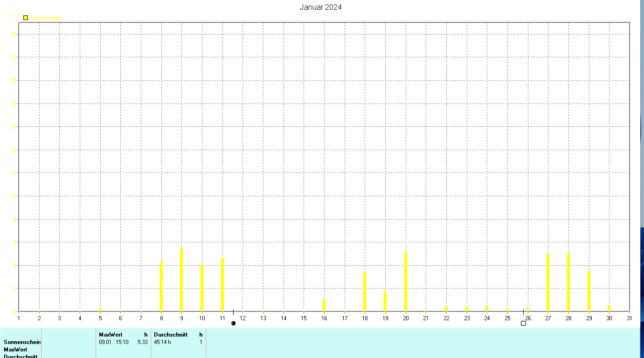Click x-axis day label 12
The width and height of the screenshot is (644, 358).
pyautogui.click(x=242, y=318)
